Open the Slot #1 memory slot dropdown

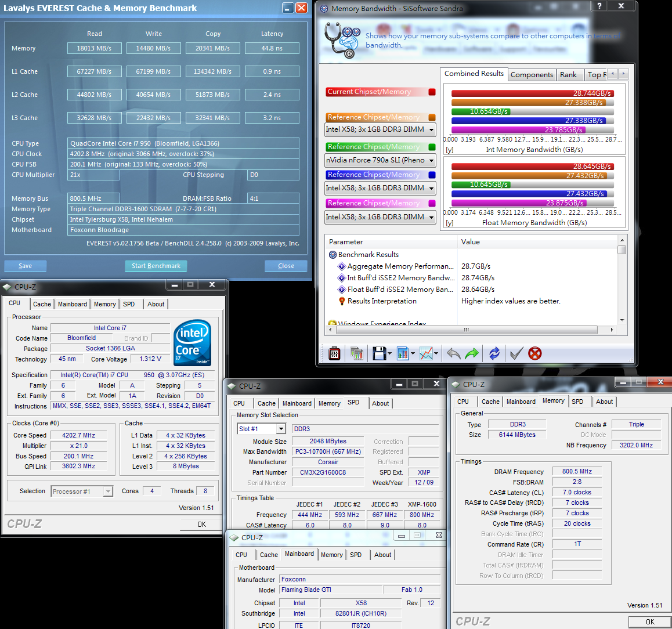pos(261,429)
